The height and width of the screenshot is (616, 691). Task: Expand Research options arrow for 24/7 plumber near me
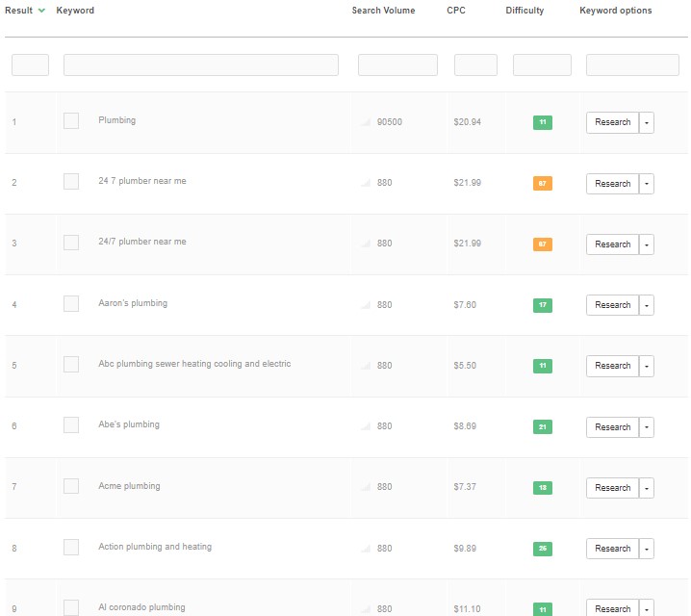647,244
